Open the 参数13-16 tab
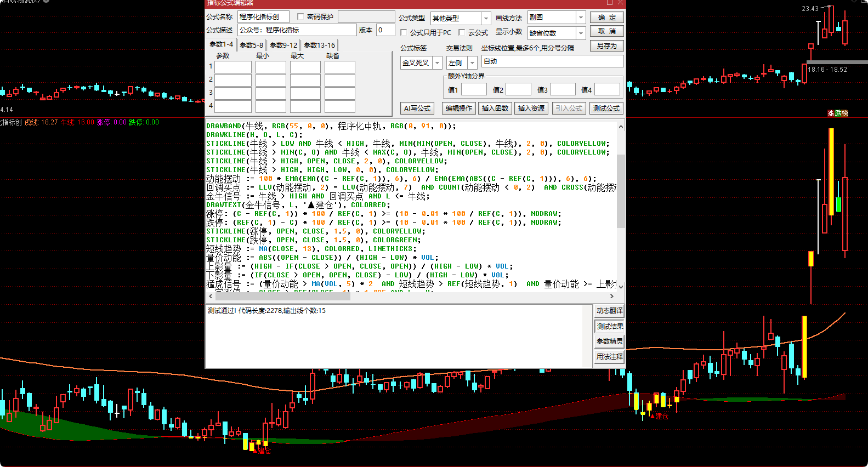The image size is (868, 467). point(319,45)
